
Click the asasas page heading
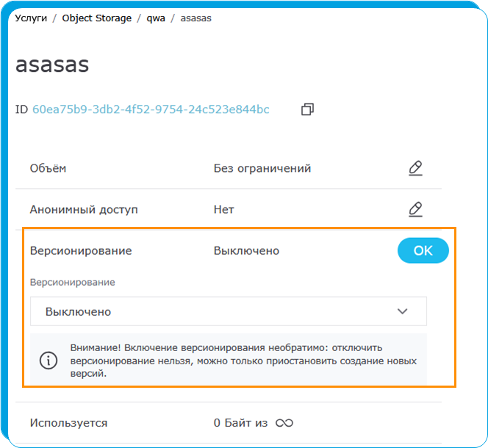click(x=52, y=64)
